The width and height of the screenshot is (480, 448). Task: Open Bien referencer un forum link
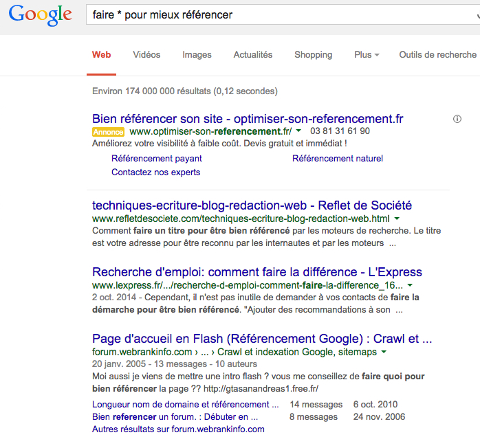(x=175, y=417)
